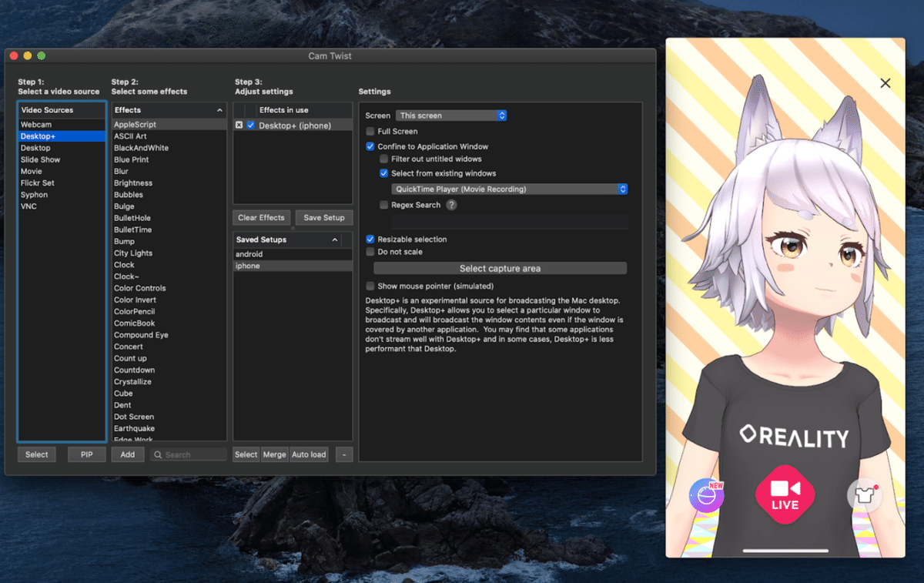
Task: Click the Regex Search text field
Action: point(510,222)
